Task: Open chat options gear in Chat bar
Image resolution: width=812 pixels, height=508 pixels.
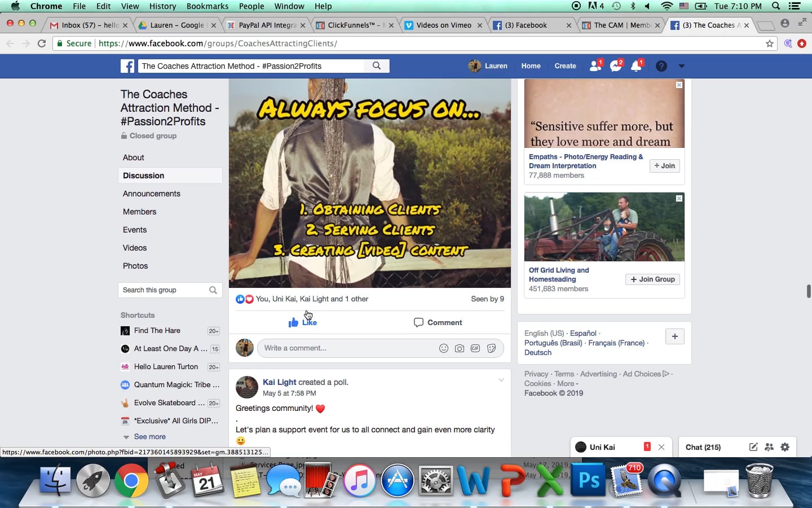Action: tap(785, 447)
